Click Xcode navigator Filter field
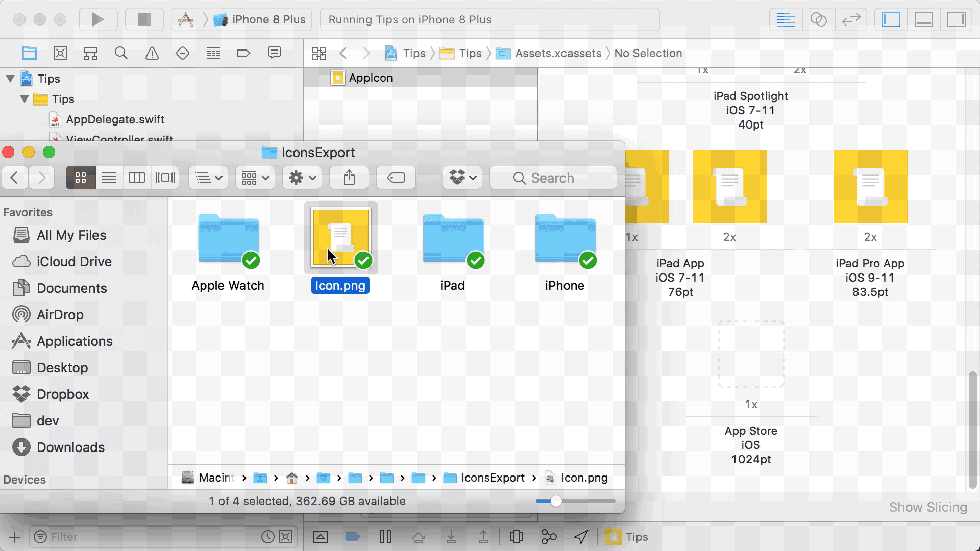980x551 pixels. click(x=162, y=537)
